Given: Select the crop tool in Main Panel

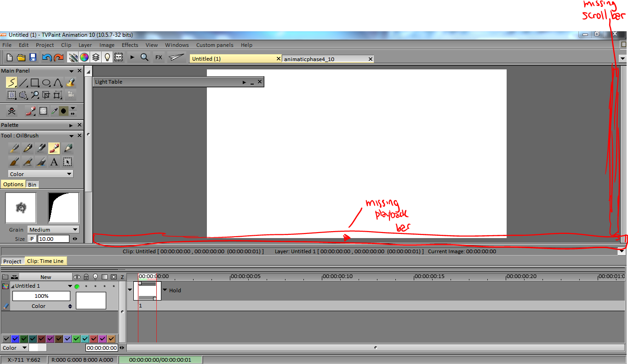Looking at the screenshot, I should click(46, 95).
